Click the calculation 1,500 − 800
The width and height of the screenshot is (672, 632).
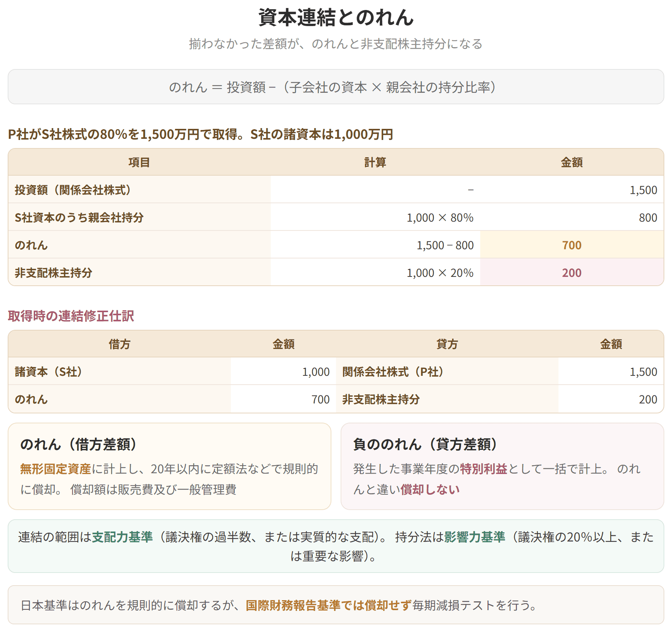(445, 245)
